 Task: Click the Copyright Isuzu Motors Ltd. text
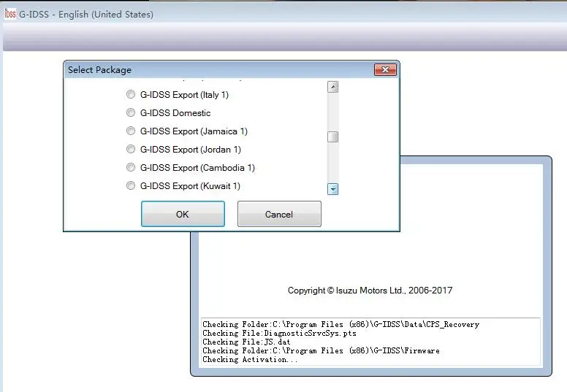click(370, 290)
